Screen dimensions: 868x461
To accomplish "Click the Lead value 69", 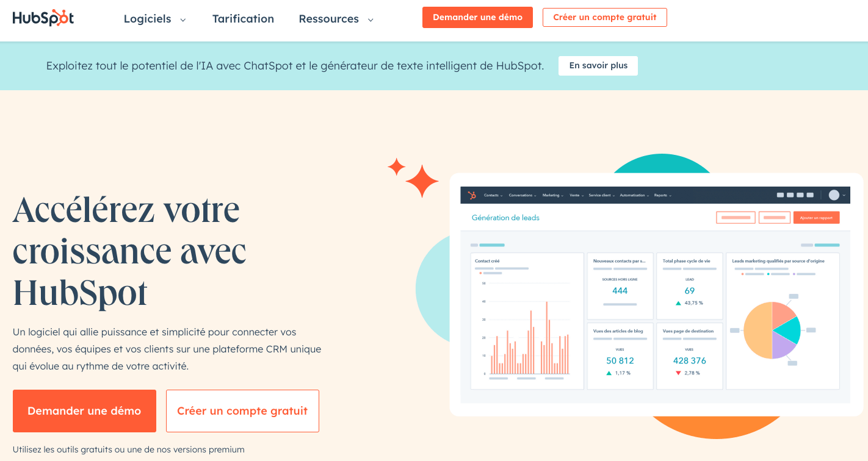I will (690, 291).
